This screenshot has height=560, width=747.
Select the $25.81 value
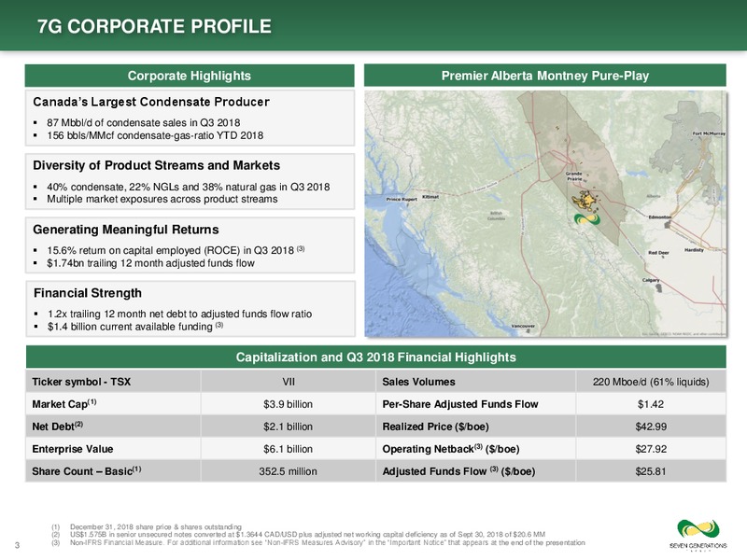point(651,471)
